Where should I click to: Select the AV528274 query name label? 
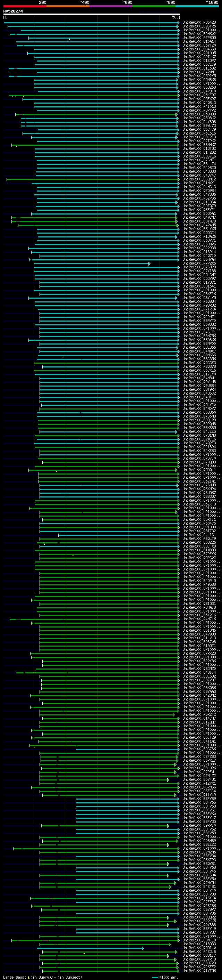(13, 11)
